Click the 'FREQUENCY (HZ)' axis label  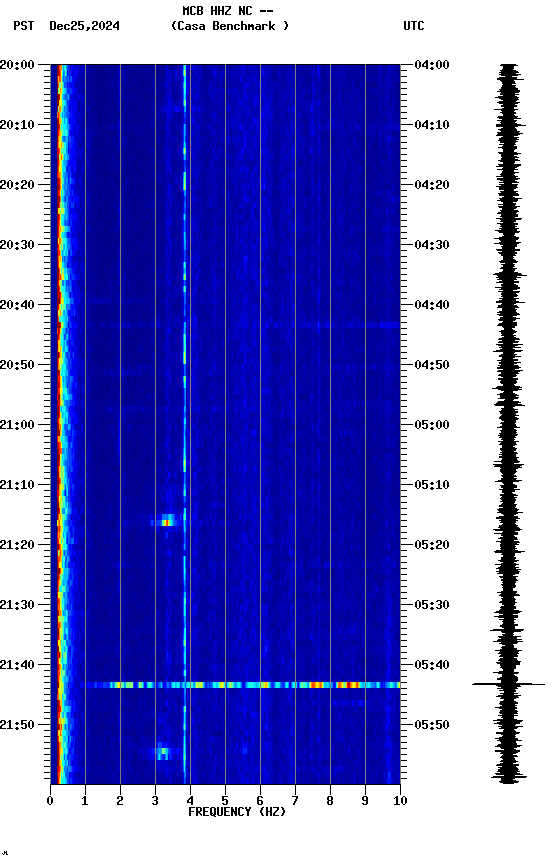pos(237,812)
